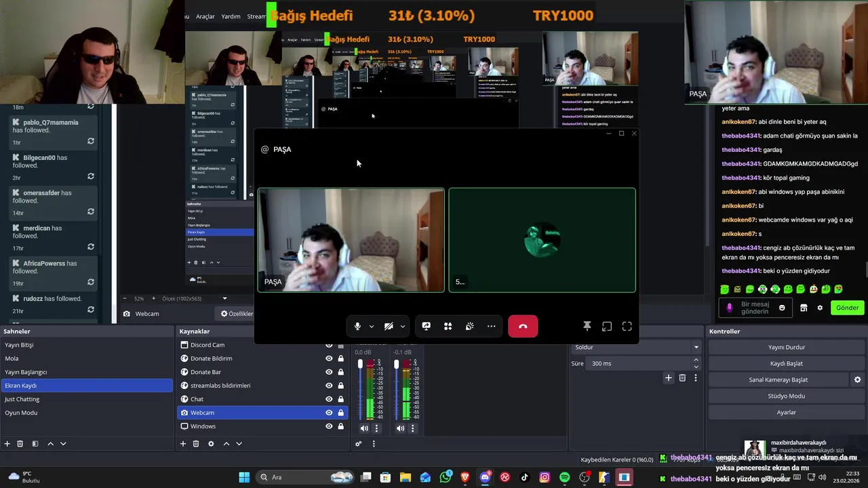Hide the Windows source
This screenshot has width=868, height=488.
pyautogui.click(x=329, y=426)
